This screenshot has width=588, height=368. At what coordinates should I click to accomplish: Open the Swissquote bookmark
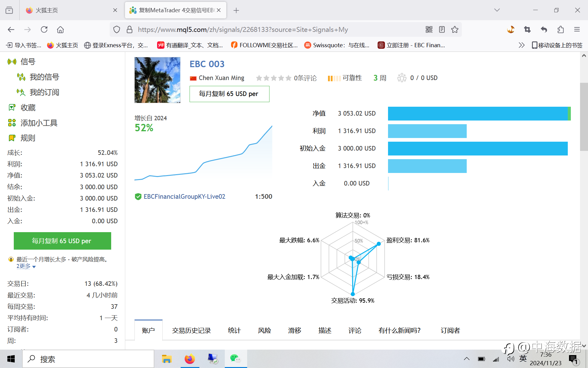click(337, 45)
